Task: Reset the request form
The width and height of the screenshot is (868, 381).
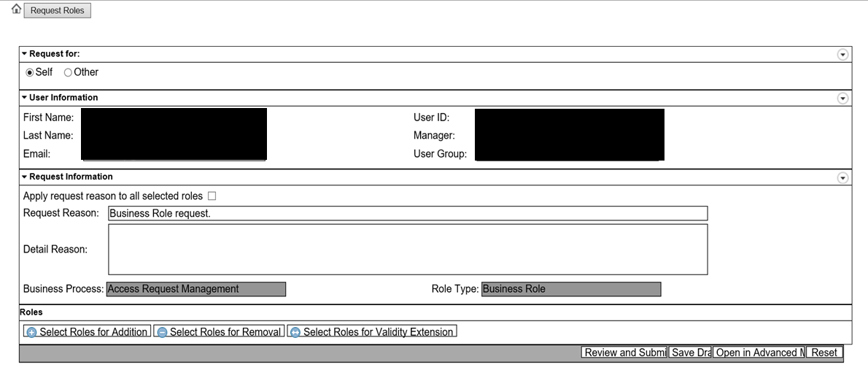Action: (824, 353)
